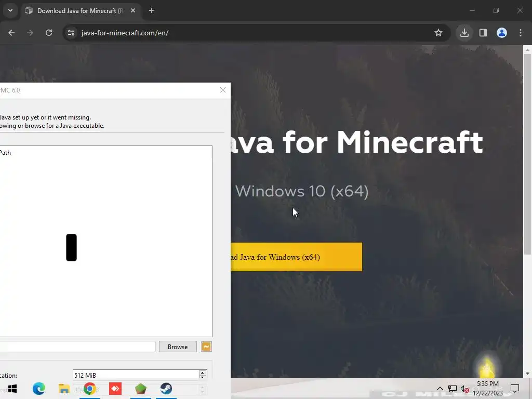Image resolution: width=532 pixels, height=399 pixels.
Task: Click the Chrome tab search dropdown arrow
Action: pos(10,10)
